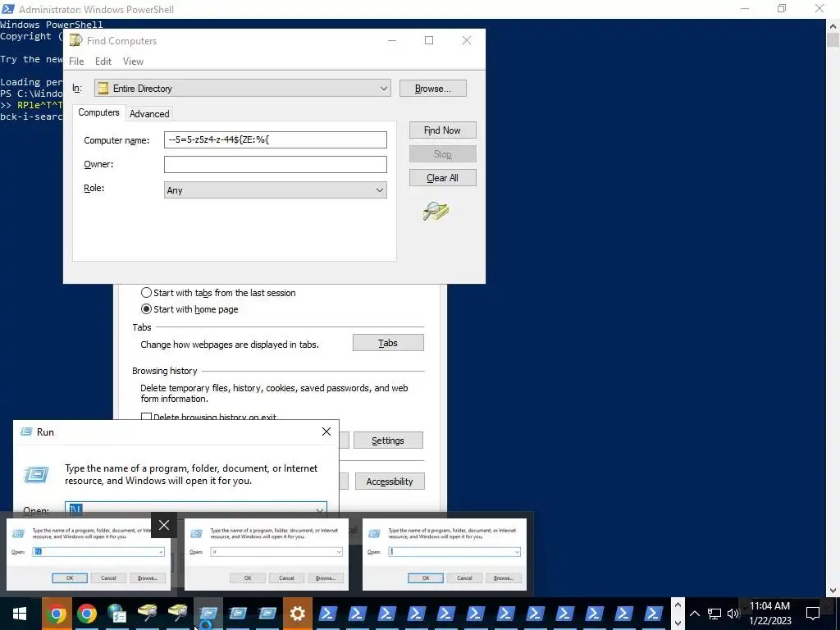Open the Windows Start menu

tap(20, 614)
